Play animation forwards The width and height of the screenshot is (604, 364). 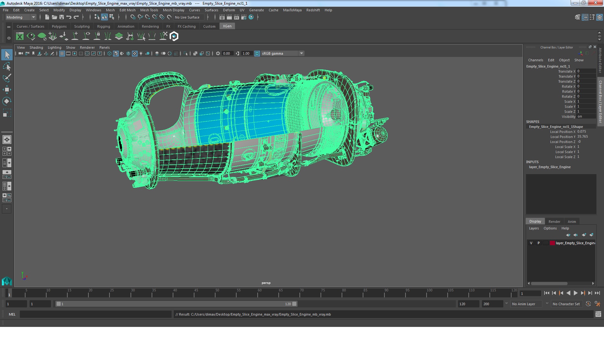575,293
